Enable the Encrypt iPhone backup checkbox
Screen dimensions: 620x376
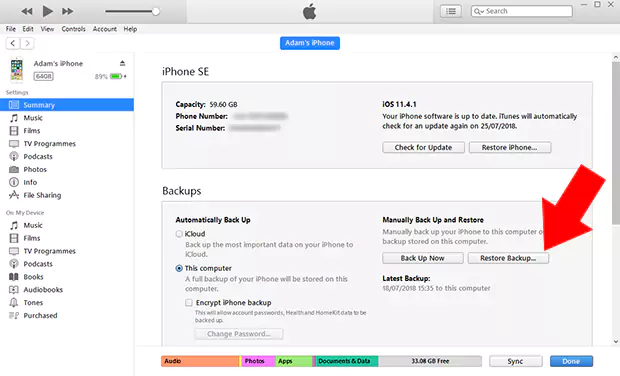coord(189,303)
